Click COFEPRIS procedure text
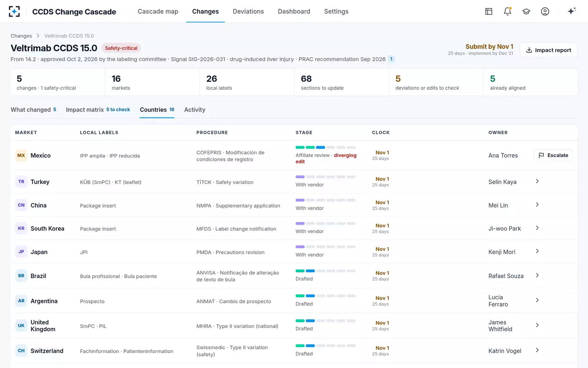 pyautogui.click(x=230, y=156)
